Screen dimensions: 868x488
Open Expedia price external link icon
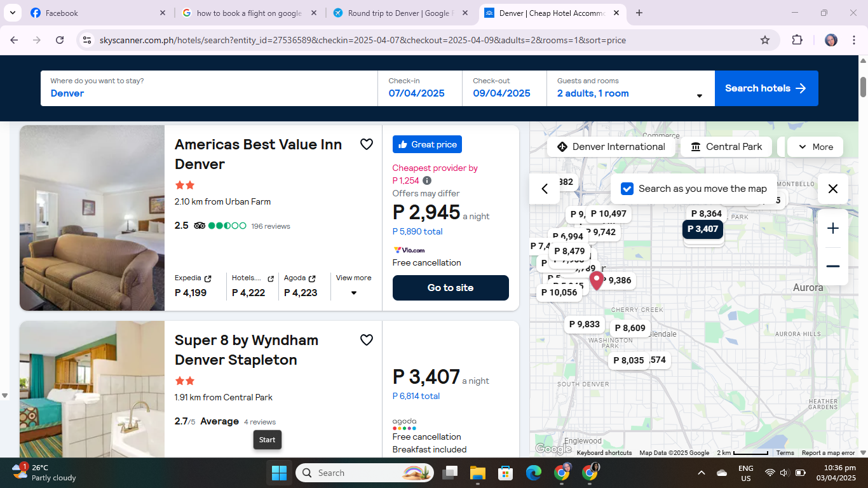click(x=207, y=278)
